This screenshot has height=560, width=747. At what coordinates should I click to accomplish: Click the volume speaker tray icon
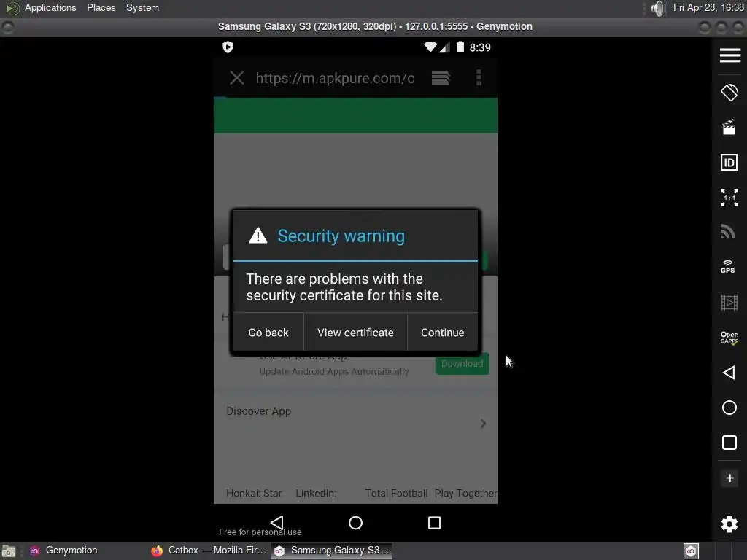click(657, 8)
